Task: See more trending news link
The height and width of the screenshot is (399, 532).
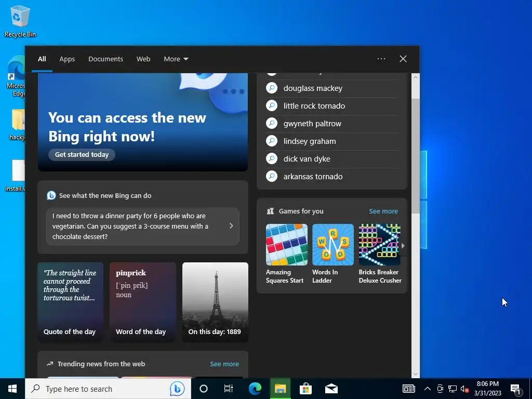Action: coord(224,364)
